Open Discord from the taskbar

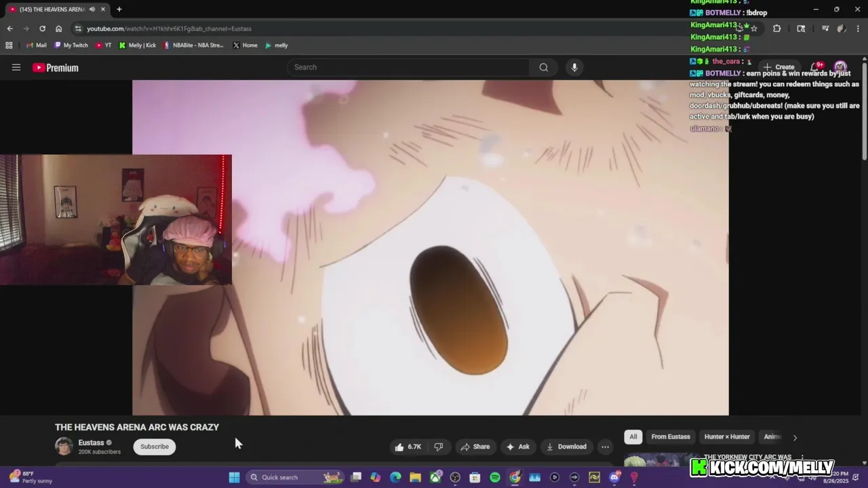point(614,477)
